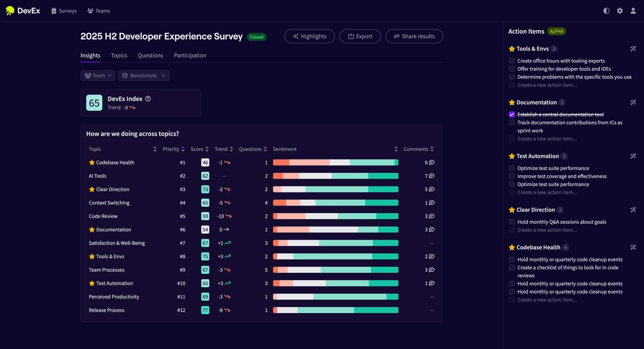Screen dimensions: 644x349
Task: Open the user profile icon
Action: (633, 11)
